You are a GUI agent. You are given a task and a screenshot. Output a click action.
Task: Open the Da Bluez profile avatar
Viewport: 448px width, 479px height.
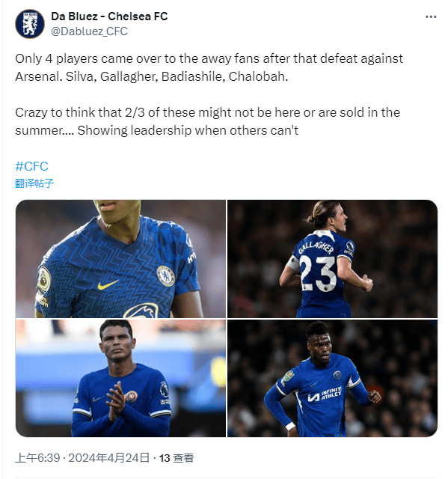[30, 24]
